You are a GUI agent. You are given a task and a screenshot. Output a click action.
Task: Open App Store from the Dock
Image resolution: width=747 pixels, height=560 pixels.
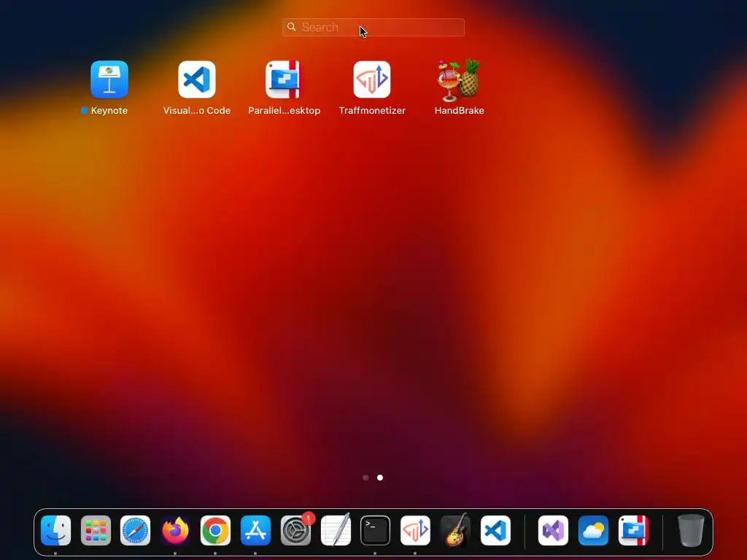point(255,530)
